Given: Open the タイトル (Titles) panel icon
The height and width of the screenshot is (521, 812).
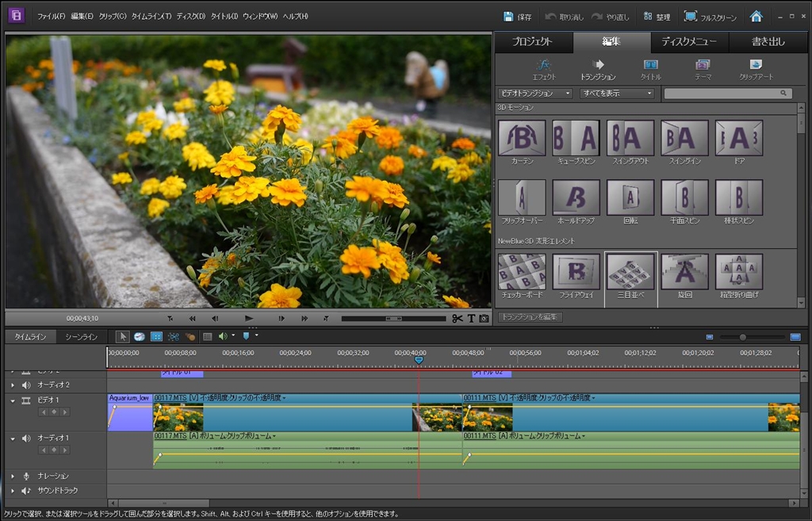Looking at the screenshot, I should (650, 64).
